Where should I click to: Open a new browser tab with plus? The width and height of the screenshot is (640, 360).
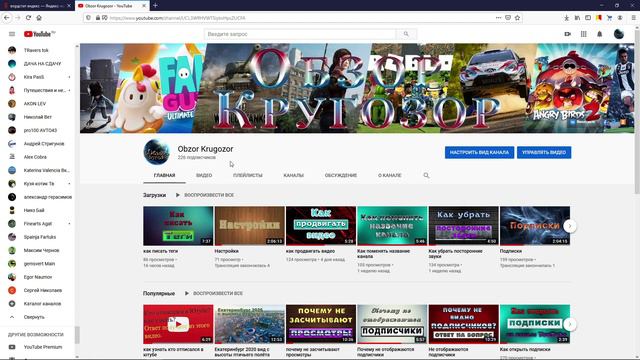155,6
